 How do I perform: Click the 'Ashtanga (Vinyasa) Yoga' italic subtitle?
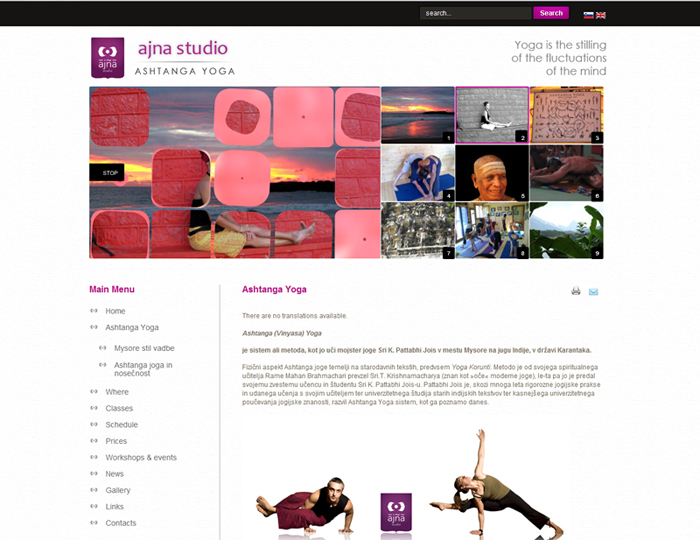282,333
